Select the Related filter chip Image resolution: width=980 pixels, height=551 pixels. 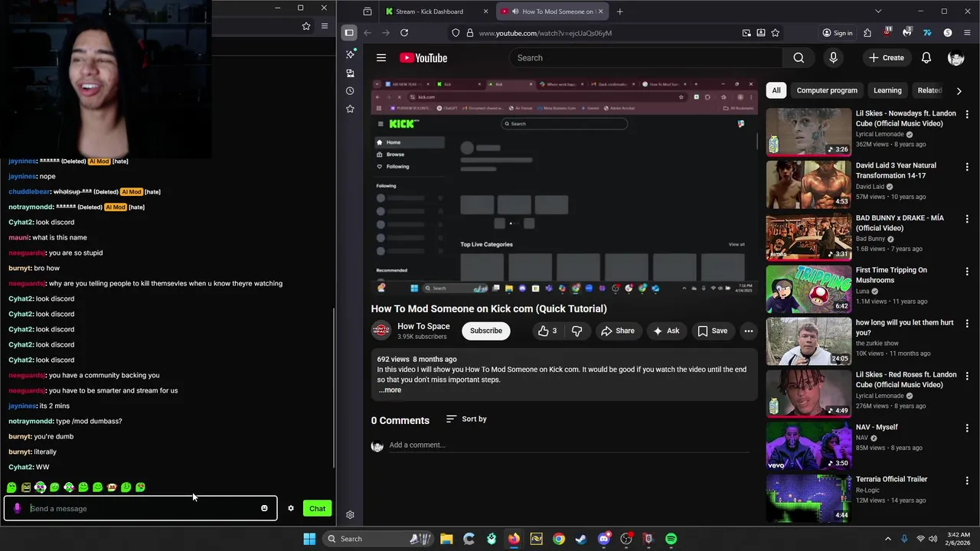coord(929,90)
